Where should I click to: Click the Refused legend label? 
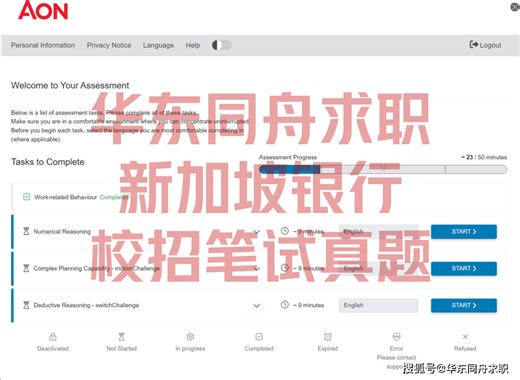pos(465,349)
